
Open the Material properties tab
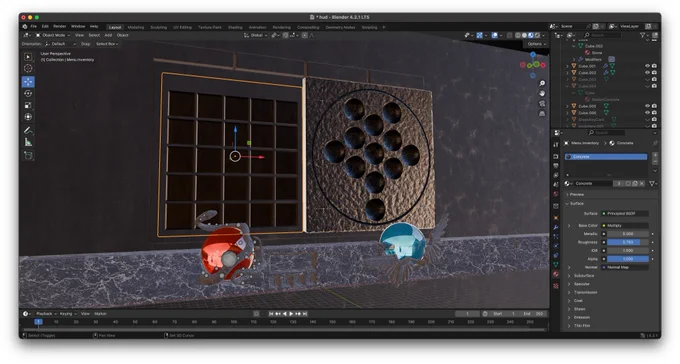(556, 274)
